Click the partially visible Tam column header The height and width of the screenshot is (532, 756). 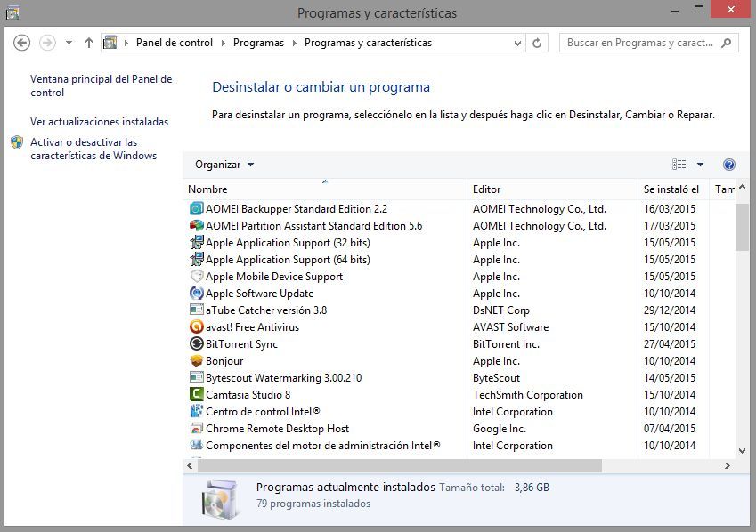tap(724, 189)
